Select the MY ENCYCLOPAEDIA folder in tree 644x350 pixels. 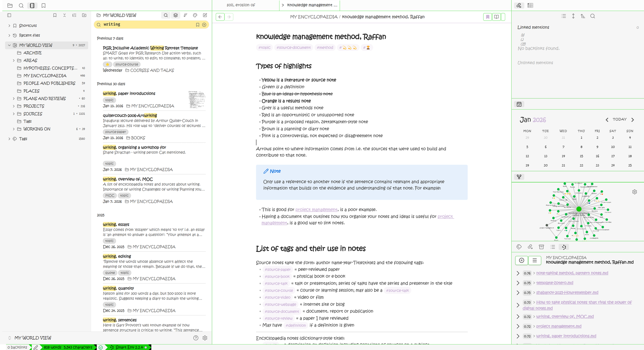click(x=45, y=76)
